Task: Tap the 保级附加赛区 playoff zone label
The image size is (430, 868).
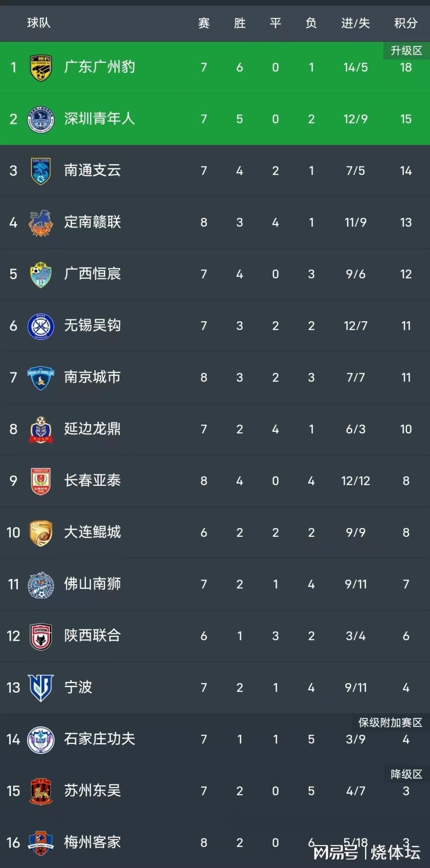Action: (x=390, y=723)
